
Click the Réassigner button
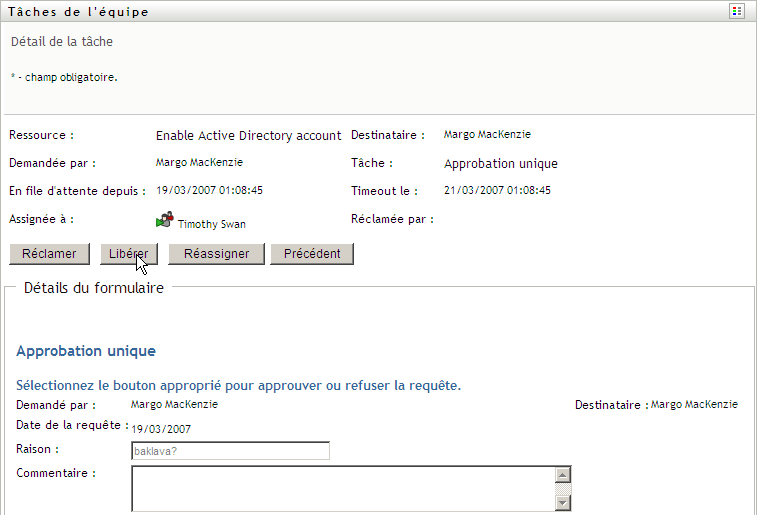point(216,254)
